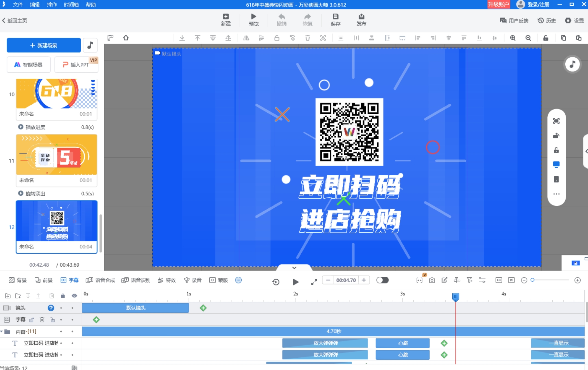Click the fullscreen expand arrows icon

pyautogui.click(x=314, y=282)
